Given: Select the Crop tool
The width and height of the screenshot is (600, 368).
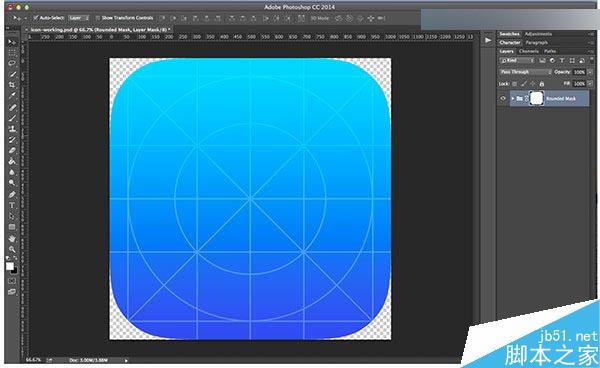Looking at the screenshot, I should pyautogui.click(x=12, y=85).
